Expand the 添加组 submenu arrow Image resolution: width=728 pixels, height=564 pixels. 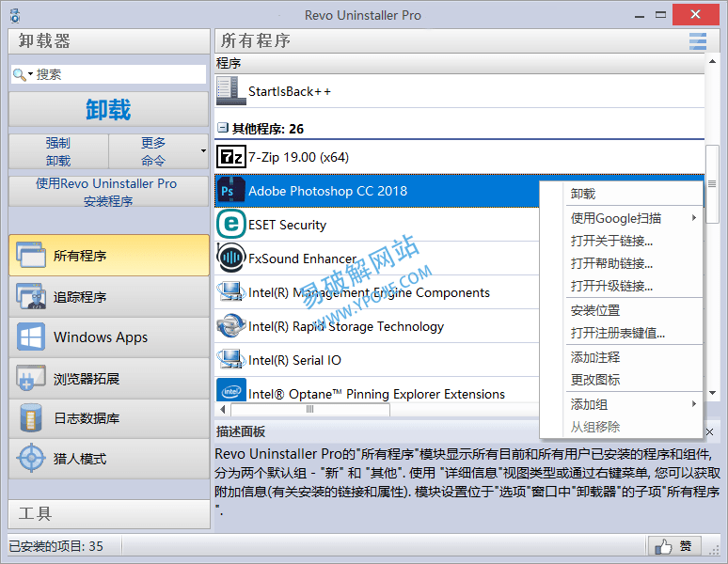693,403
